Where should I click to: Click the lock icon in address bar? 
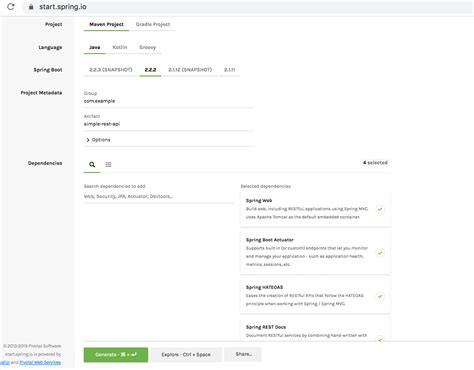(31, 7)
